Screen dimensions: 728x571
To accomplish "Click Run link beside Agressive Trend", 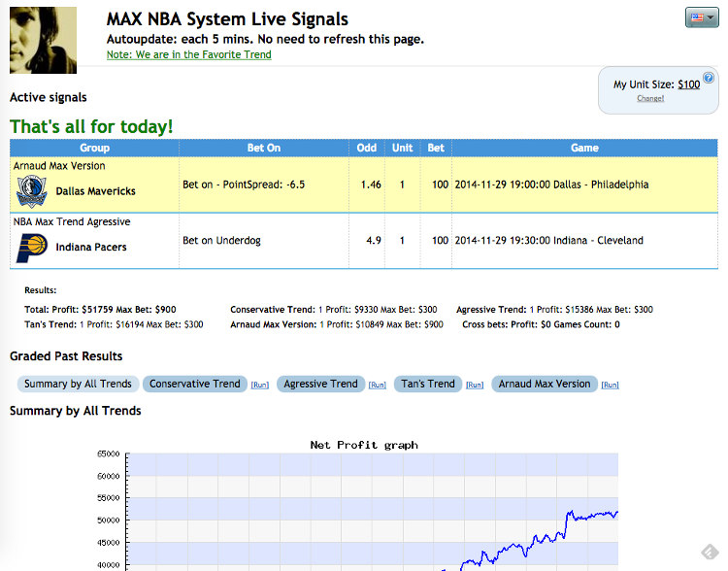I will (378, 386).
